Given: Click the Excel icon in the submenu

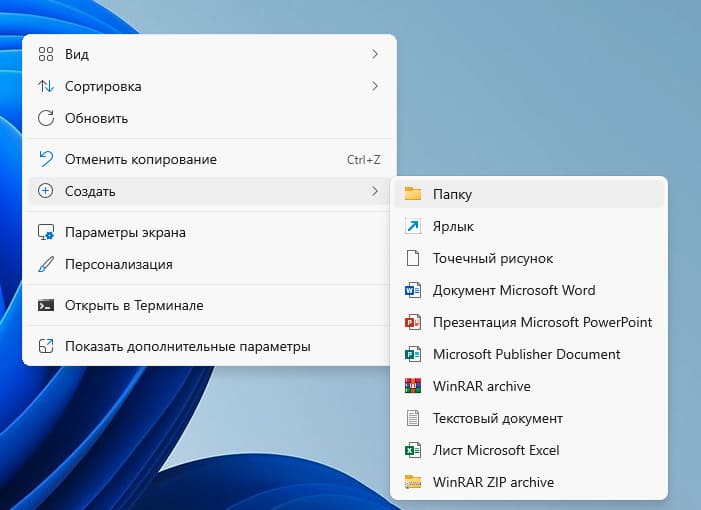Looking at the screenshot, I should [x=413, y=450].
